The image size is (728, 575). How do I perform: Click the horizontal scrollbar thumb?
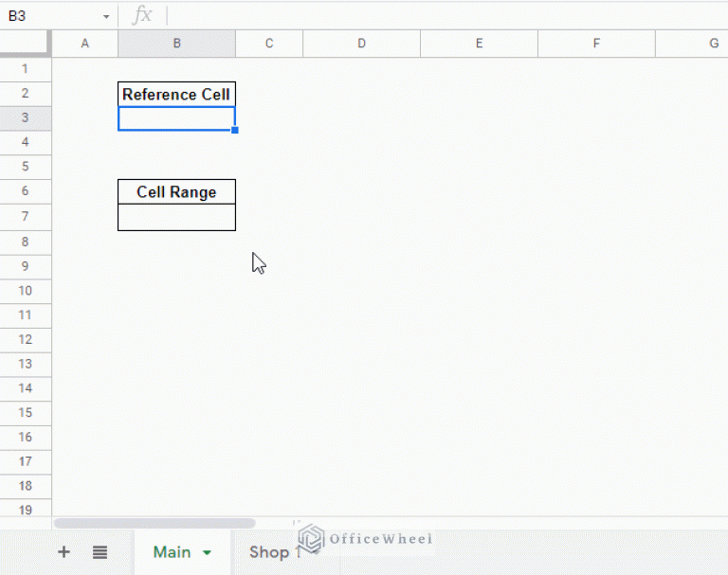(x=155, y=523)
